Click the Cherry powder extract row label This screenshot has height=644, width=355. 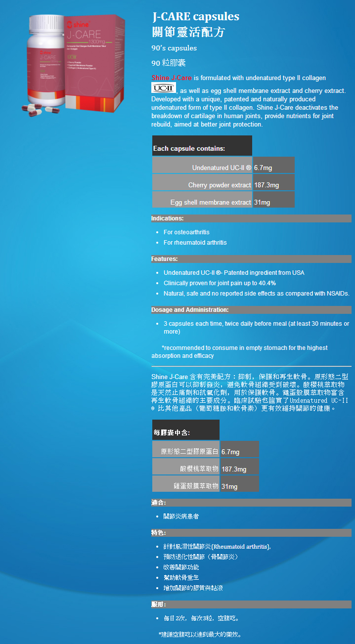(x=203, y=185)
